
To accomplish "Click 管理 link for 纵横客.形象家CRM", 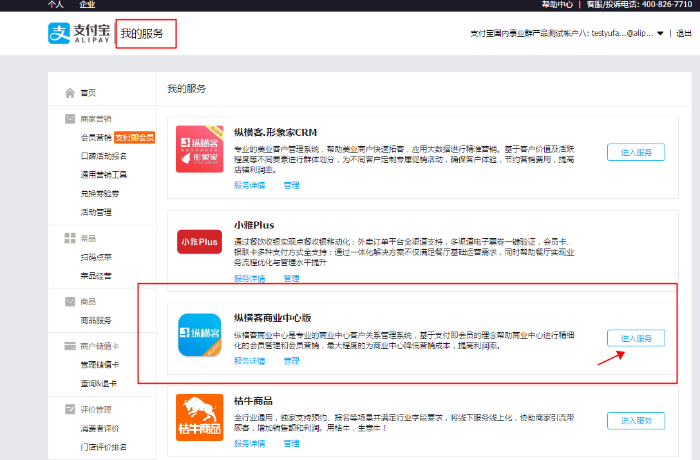I will pos(292,185).
